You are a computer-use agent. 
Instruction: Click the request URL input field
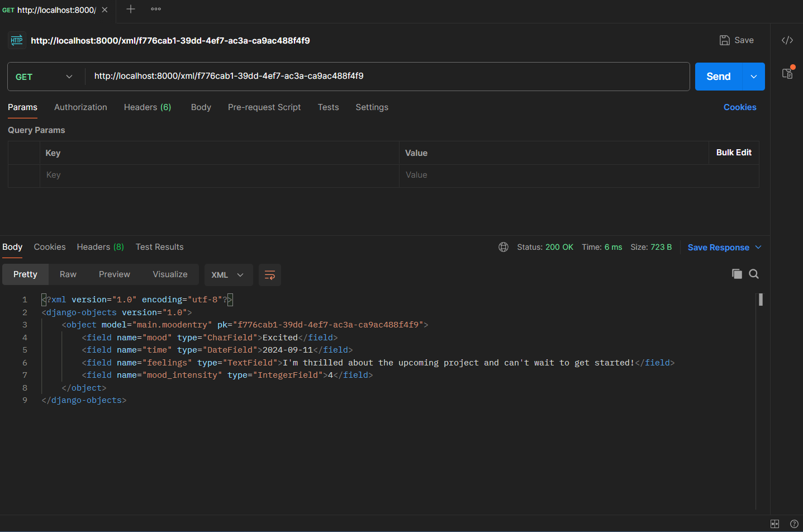tap(387, 77)
